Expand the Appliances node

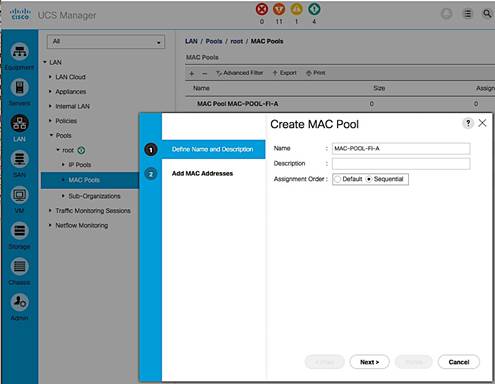pyautogui.click(x=50, y=91)
